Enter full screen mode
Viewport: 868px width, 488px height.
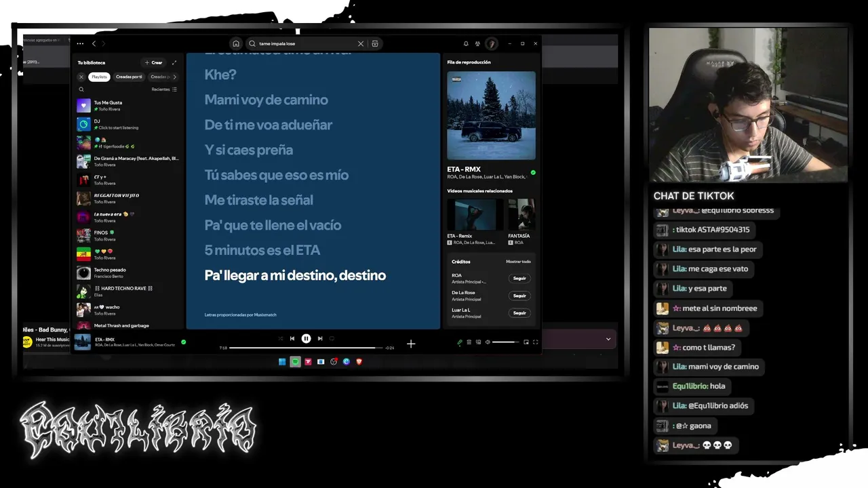[x=535, y=342]
